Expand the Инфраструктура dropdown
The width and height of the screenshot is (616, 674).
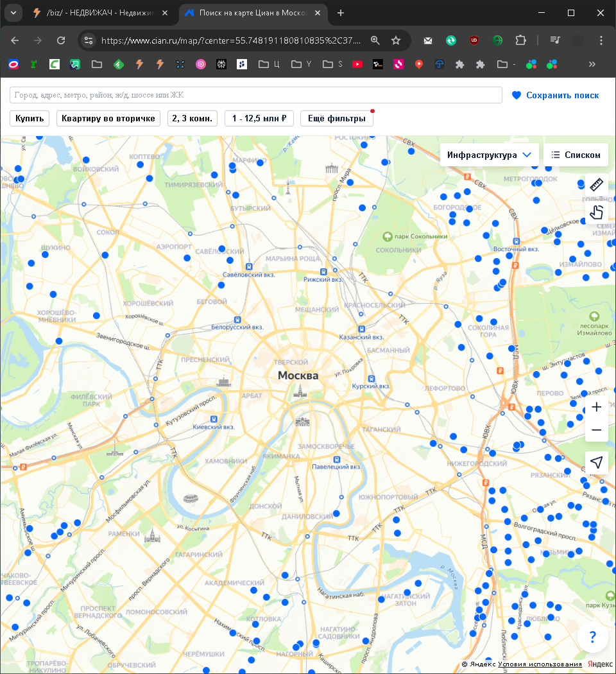(490, 155)
